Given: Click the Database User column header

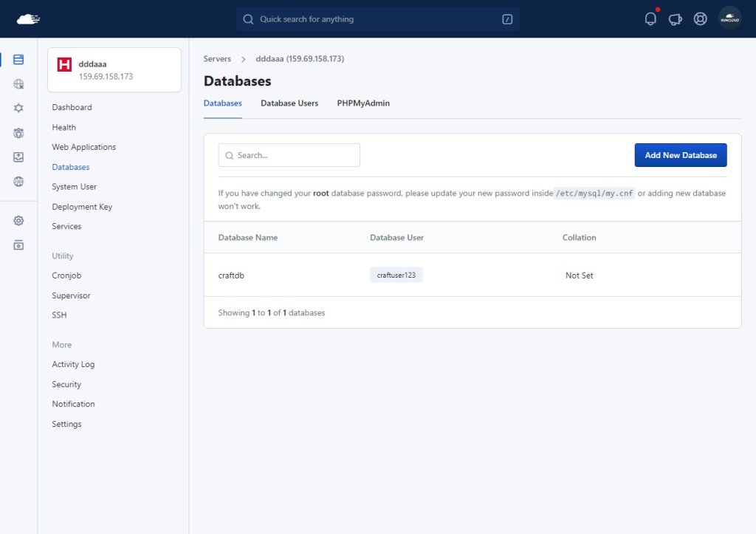Looking at the screenshot, I should (396, 237).
